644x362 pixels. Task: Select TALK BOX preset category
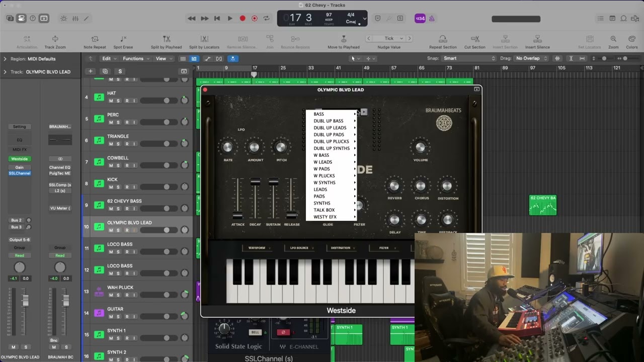[332, 210]
